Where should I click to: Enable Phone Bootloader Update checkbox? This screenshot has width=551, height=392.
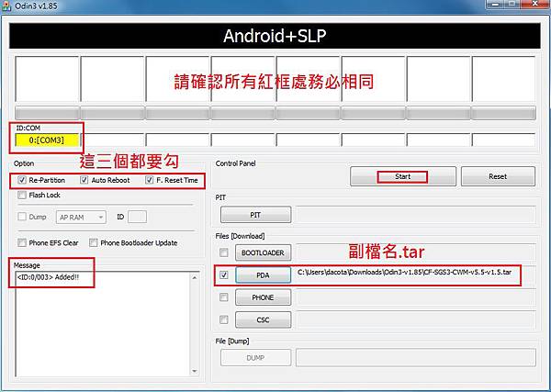(93, 242)
